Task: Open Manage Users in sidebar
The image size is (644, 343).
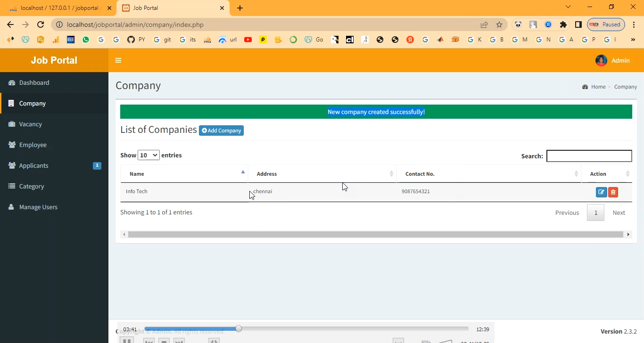Action: (38, 207)
